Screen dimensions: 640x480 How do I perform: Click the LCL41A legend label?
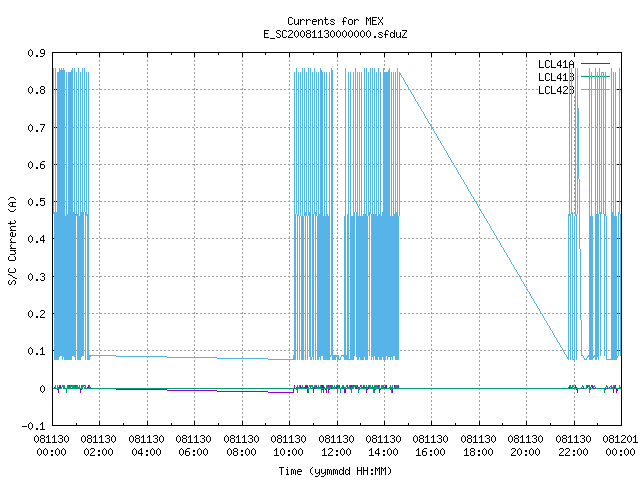pyautogui.click(x=556, y=64)
